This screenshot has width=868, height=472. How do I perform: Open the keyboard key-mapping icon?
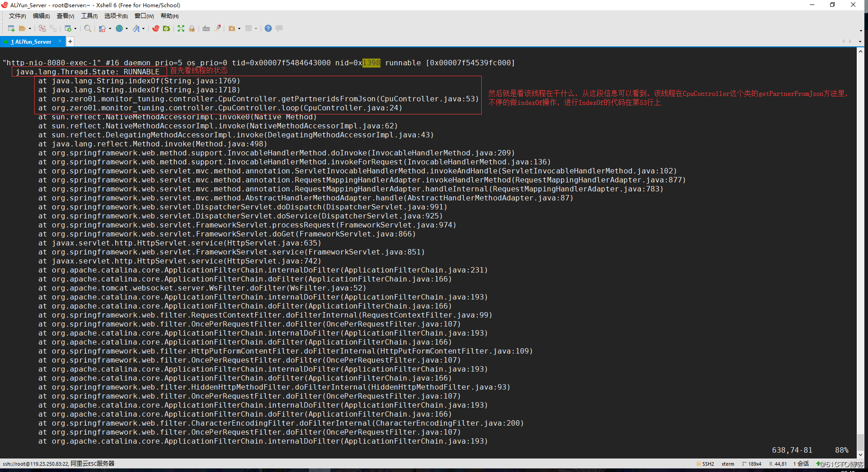(x=206, y=28)
